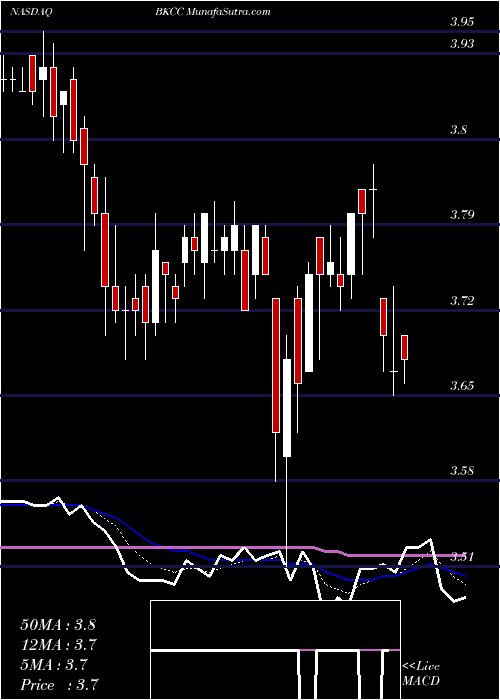The width and height of the screenshot is (500, 700).
Task: Click the 3.72 price level label
Action: (x=462, y=300)
